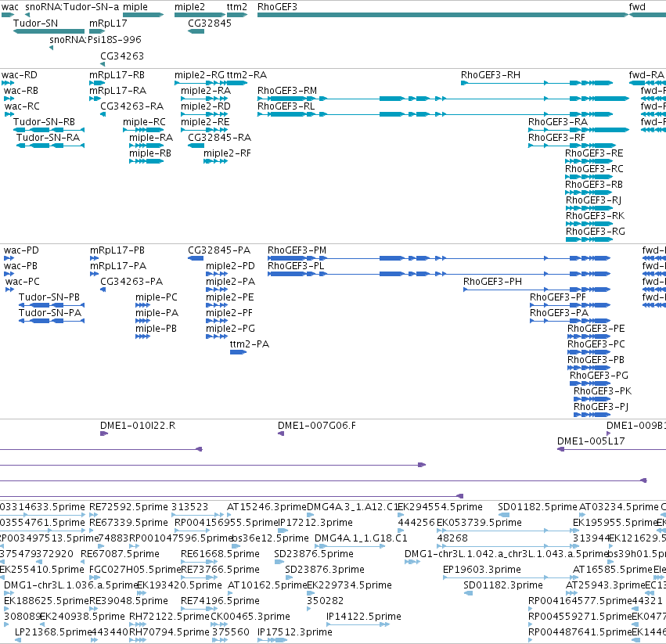Click the Tudor-SN-RA transcript name

[x=48, y=138]
